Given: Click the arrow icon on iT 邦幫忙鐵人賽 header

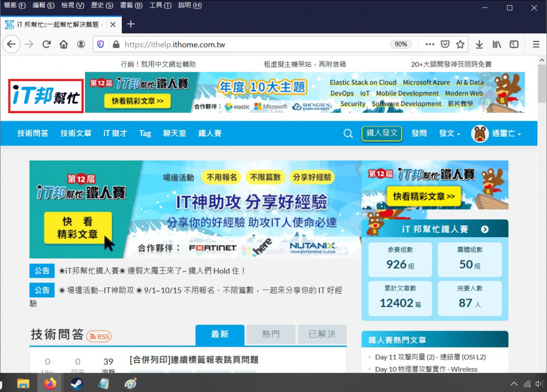Looking at the screenshot, I should coord(485,229).
